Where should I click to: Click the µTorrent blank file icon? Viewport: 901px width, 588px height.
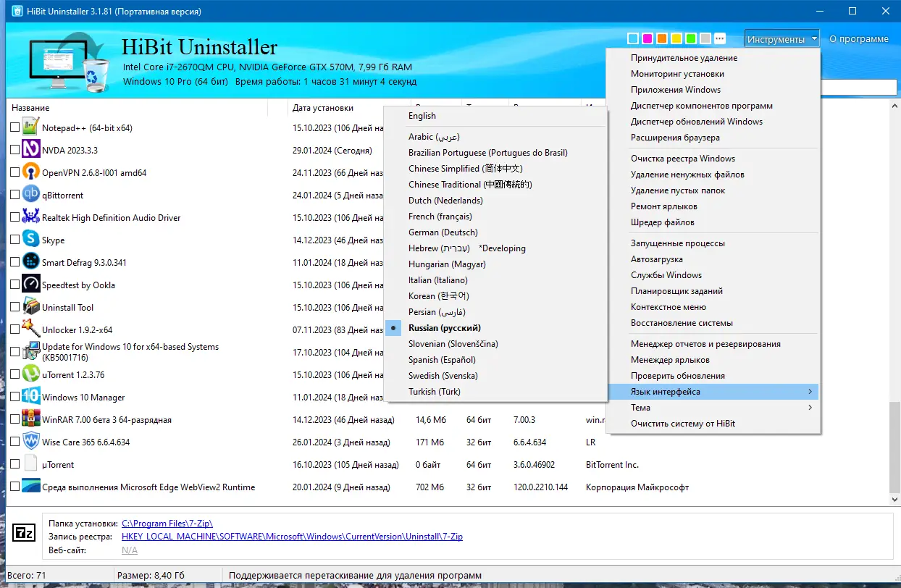point(30,464)
